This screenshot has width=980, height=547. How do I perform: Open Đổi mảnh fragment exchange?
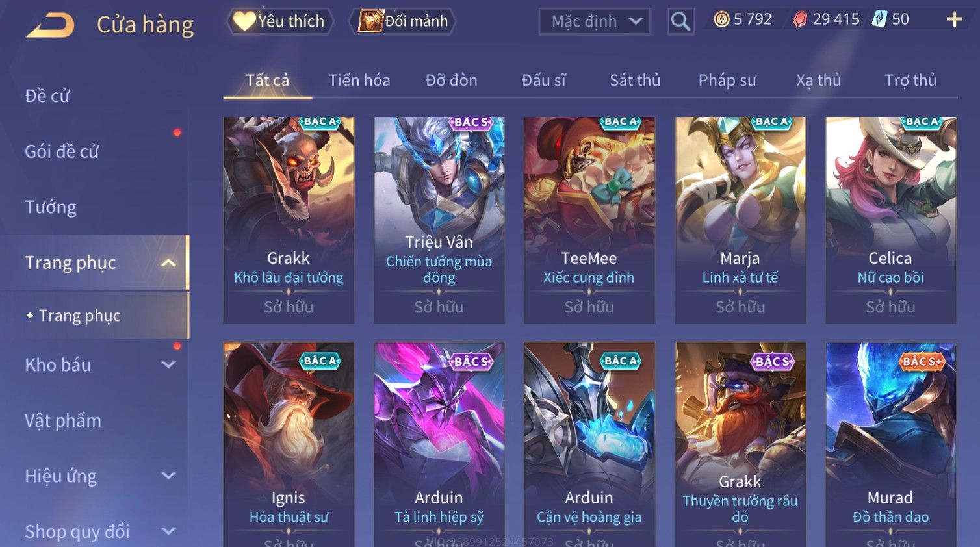(x=403, y=21)
